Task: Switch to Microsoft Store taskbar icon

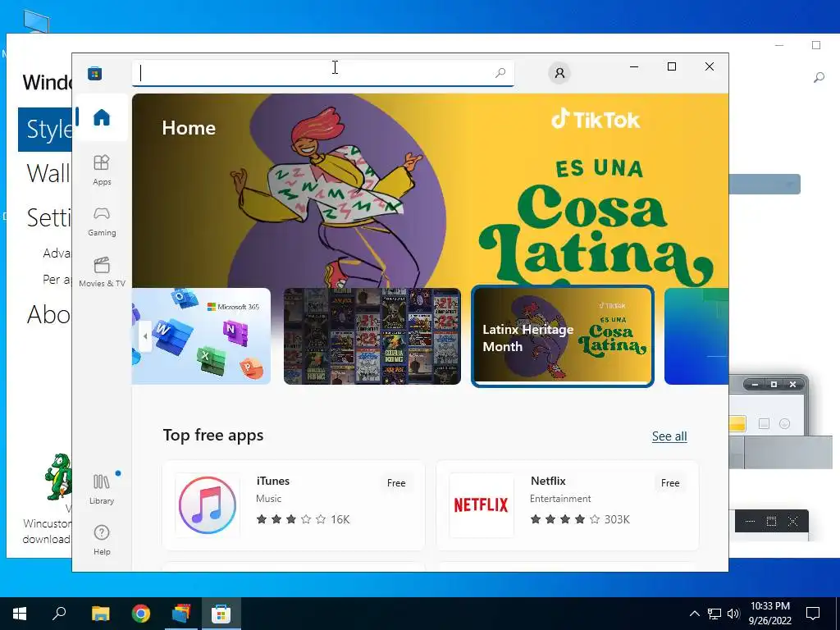Action: 221,614
